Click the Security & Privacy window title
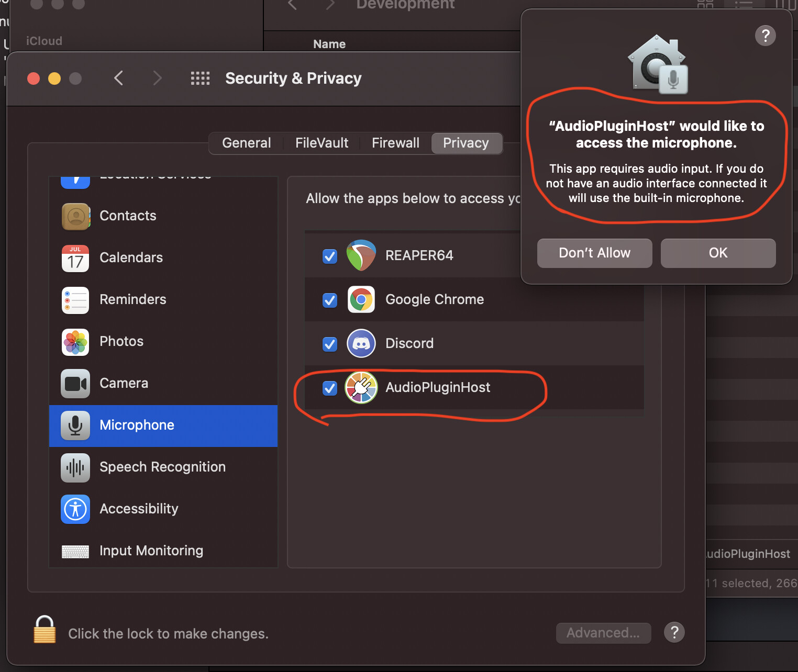 [x=293, y=78]
